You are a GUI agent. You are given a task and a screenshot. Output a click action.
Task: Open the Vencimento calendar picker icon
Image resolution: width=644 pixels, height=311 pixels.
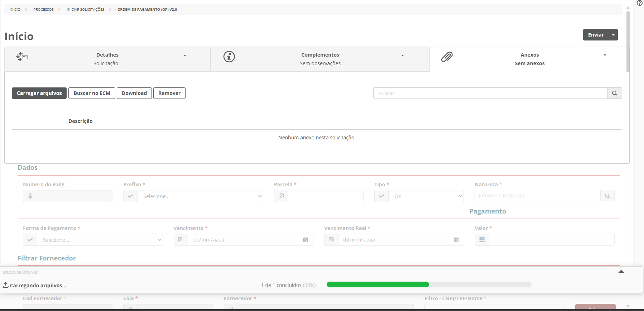coord(306,240)
